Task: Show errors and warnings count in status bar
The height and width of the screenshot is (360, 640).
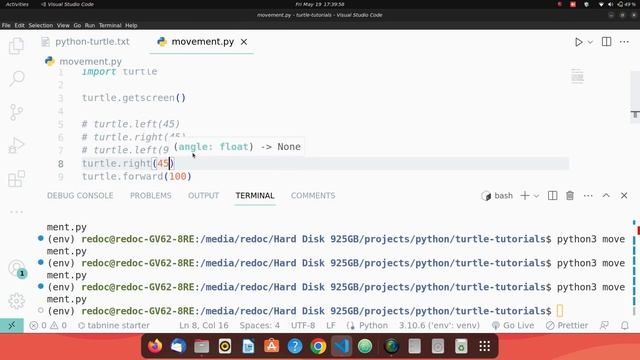Action: pos(48,325)
